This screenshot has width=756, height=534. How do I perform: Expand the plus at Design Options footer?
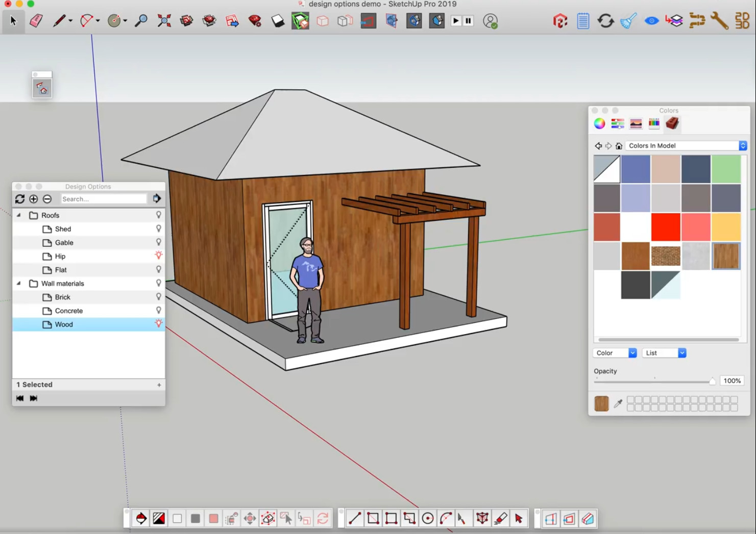[x=159, y=385]
